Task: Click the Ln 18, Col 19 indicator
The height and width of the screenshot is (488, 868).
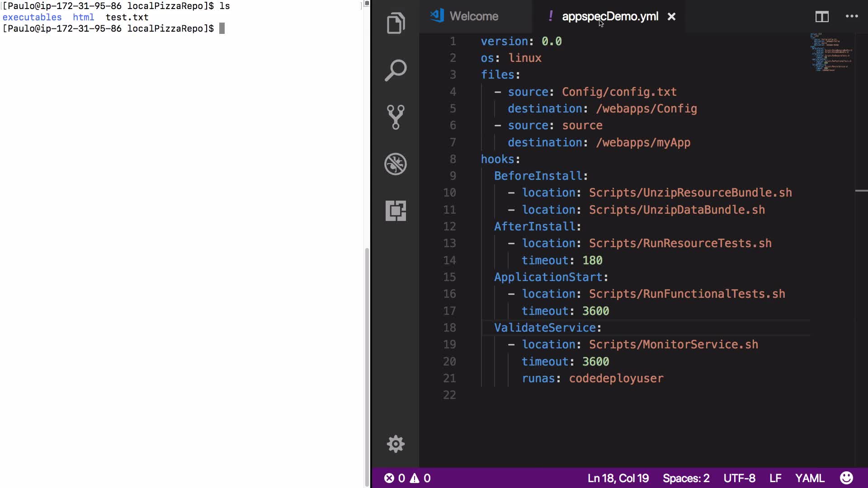Action: point(618,478)
